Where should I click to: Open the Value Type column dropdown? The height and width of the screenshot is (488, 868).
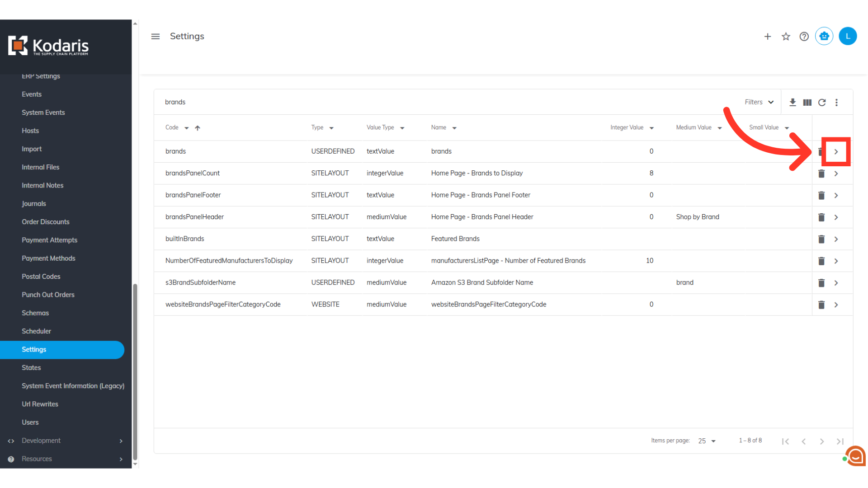pyautogui.click(x=402, y=128)
